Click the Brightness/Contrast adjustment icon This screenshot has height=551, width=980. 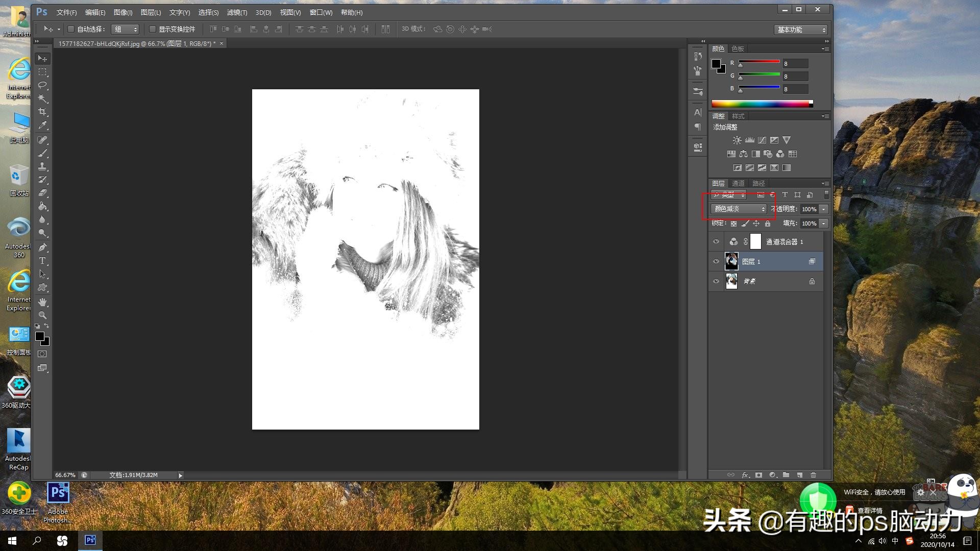(x=737, y=140)
